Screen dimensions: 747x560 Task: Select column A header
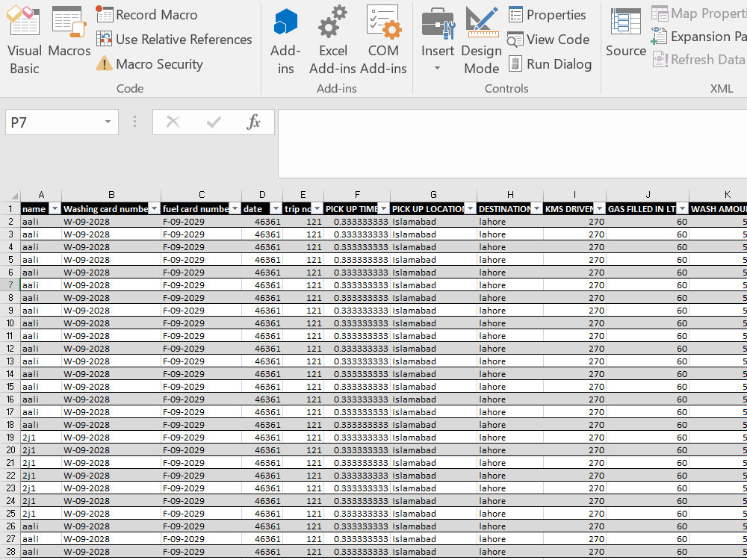[x=41, y=195]
